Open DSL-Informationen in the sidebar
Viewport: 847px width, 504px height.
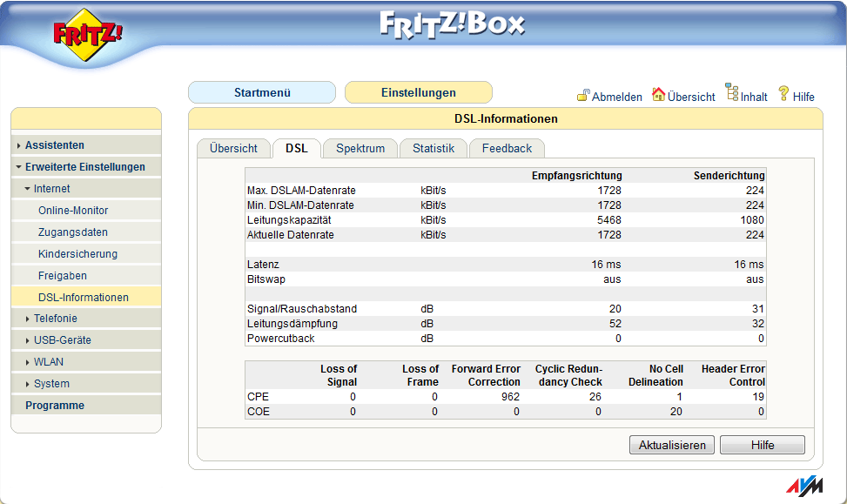click(x=84, y=297)
